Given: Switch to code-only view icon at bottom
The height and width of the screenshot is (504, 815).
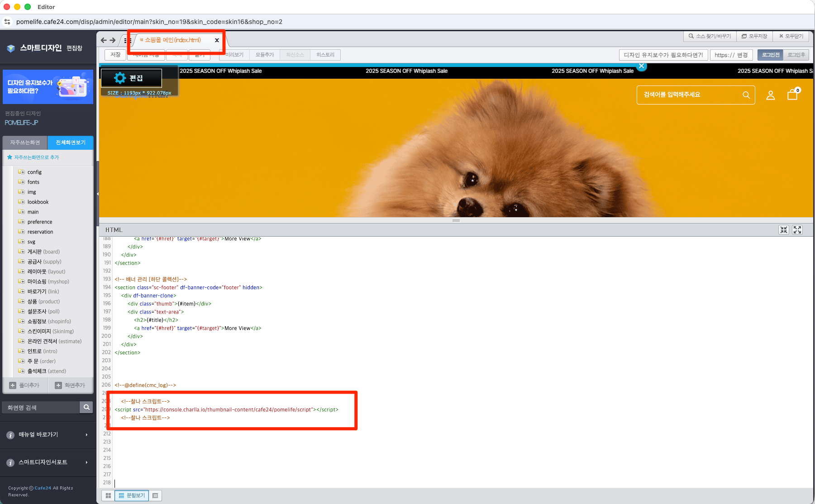Looking at the screenshot, I should [155, 496].
